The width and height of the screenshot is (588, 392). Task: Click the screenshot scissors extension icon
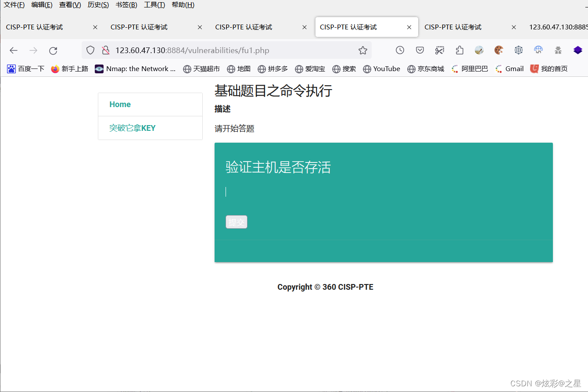440,50
